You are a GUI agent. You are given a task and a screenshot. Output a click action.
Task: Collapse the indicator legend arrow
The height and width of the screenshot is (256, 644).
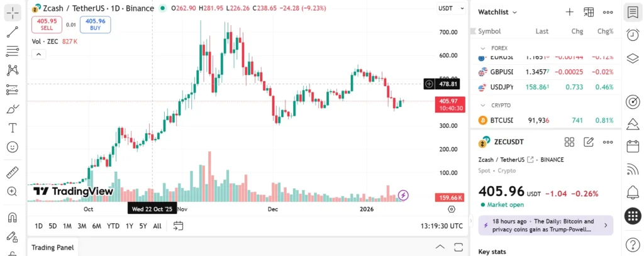39,54
